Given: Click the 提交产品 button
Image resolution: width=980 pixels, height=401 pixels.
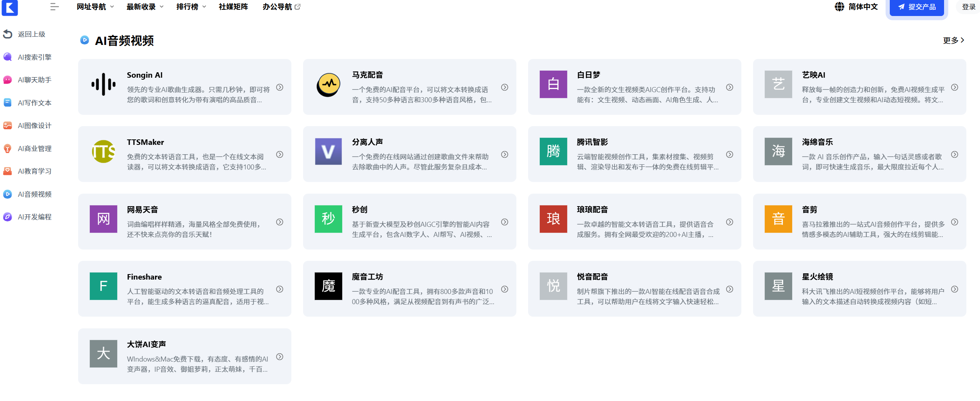Looking at the screenshot, I should (917, 7).
